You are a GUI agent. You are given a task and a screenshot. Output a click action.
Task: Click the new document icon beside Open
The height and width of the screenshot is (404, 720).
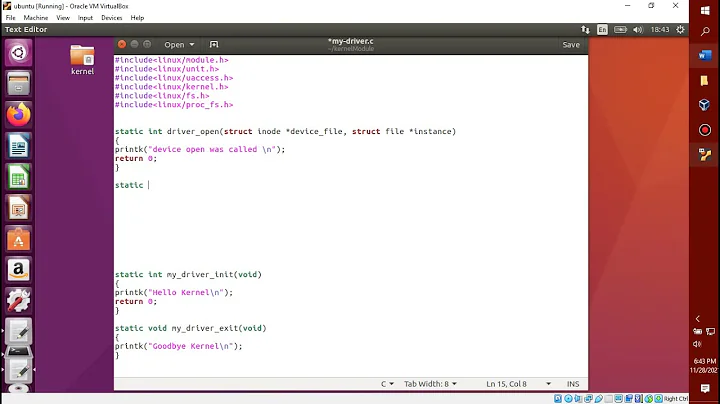click(x=214, y=44)
